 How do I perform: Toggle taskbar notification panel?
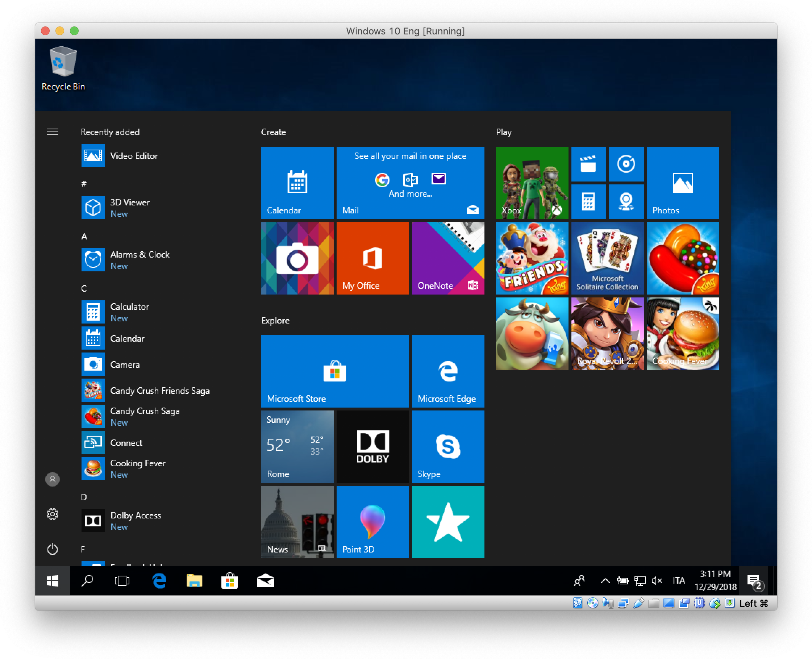click(755, 581)
